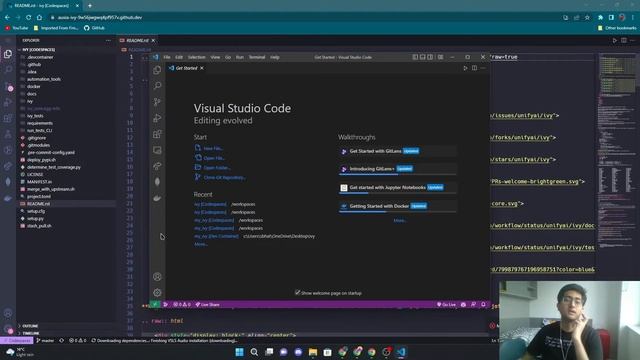Toggle Show welcome page on startup

[x=298, y=293]
